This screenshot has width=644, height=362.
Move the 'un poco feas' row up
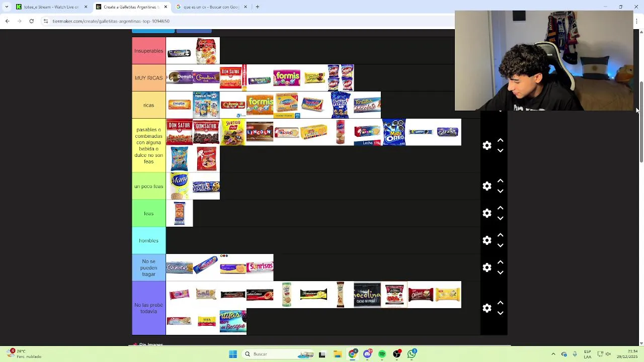[500, 181]
